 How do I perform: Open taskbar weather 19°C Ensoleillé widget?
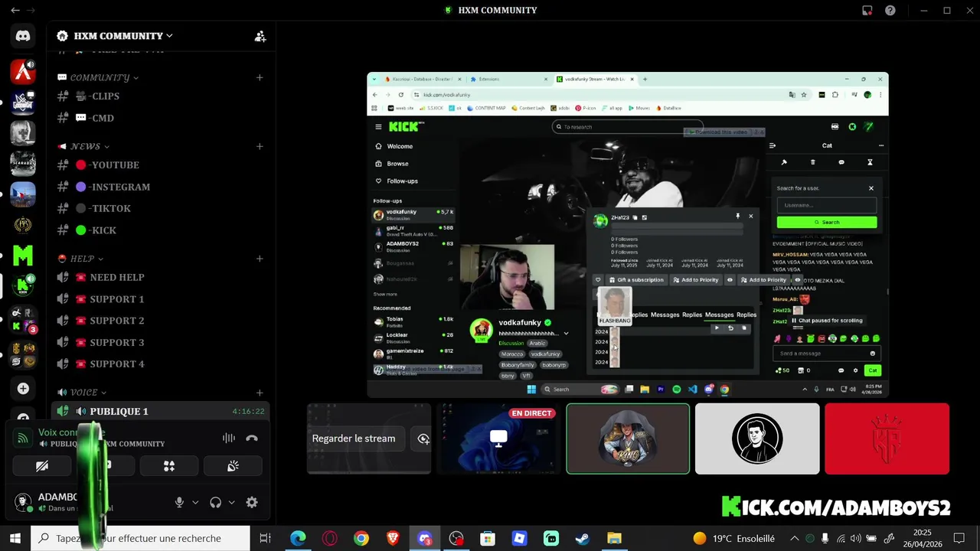733,539
